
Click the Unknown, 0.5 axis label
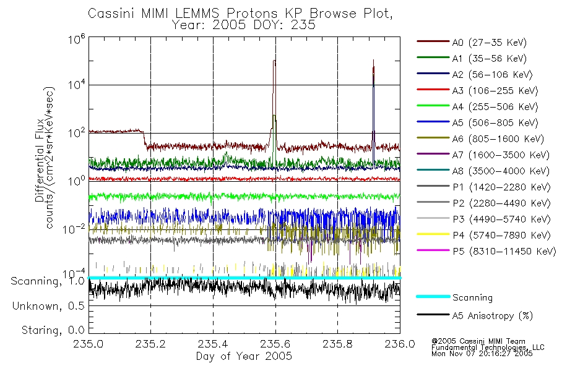(x=48, y=306)
